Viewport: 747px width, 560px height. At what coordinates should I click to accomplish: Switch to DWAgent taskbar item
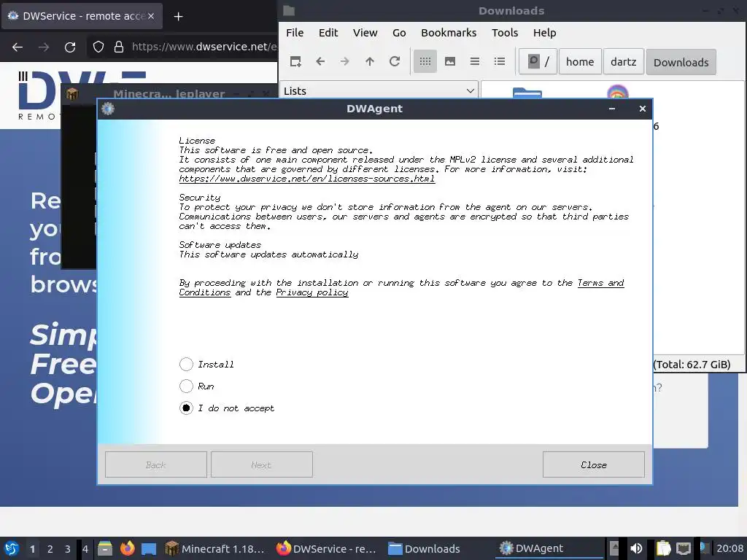548,548
